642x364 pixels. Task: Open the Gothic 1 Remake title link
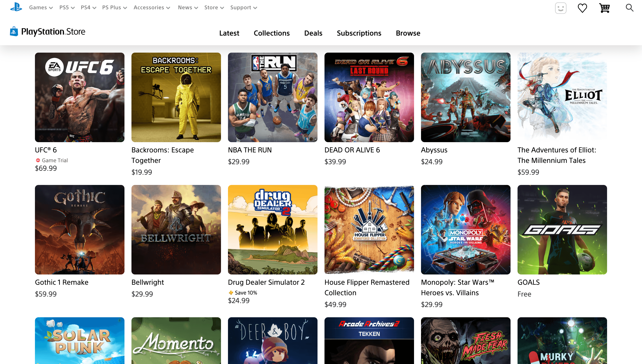click(62, 282)
